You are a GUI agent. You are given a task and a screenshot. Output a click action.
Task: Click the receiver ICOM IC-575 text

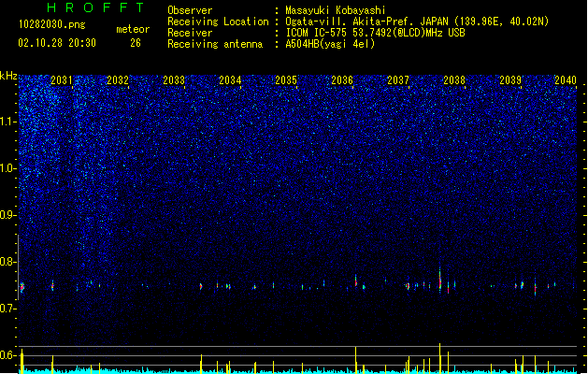tap(375, 33)
